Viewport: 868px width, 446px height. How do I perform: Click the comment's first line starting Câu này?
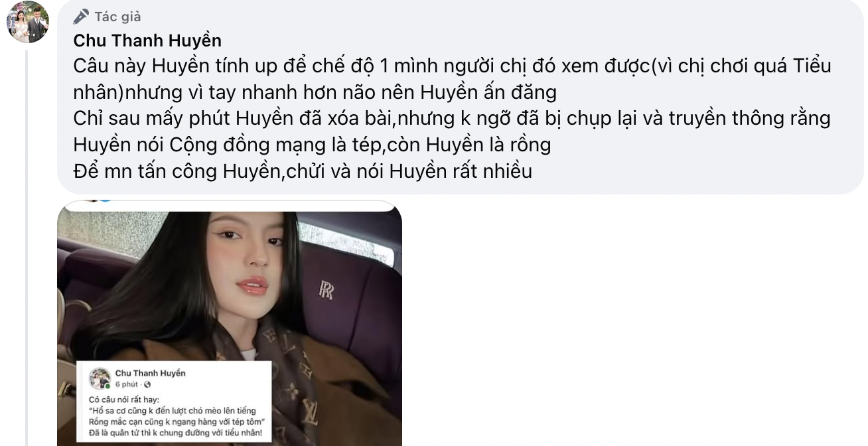[x=452, y=67]
